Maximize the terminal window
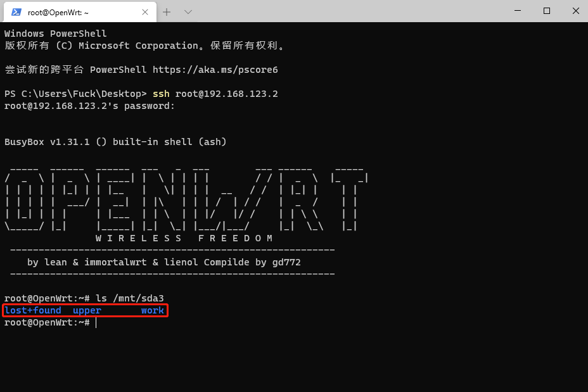 (546, 11)
